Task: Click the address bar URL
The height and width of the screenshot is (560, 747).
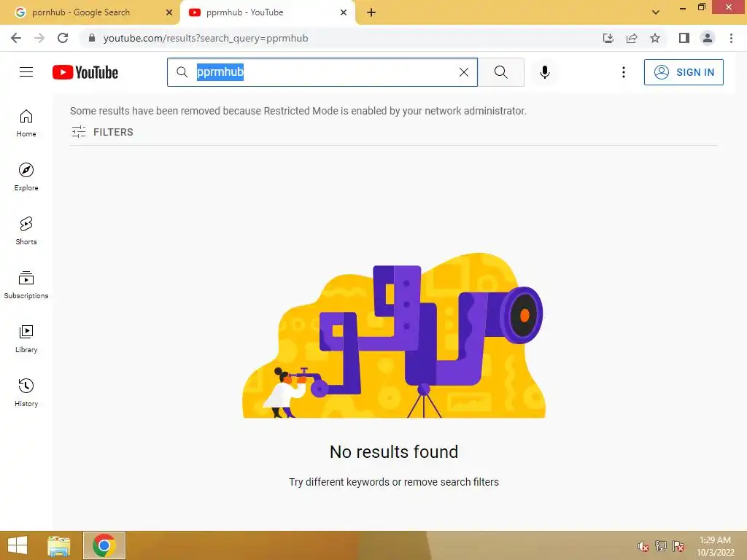Action: (205, 38)
